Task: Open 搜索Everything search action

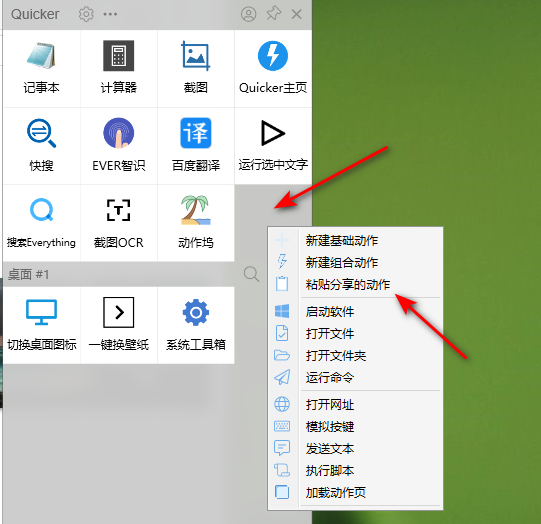Action: [41, 223]
